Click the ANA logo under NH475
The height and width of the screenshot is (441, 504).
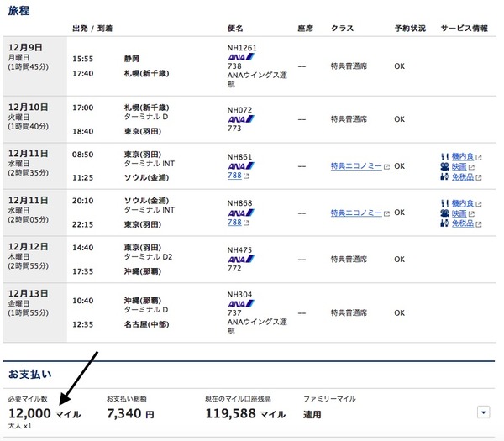click(x=241, y=259)
